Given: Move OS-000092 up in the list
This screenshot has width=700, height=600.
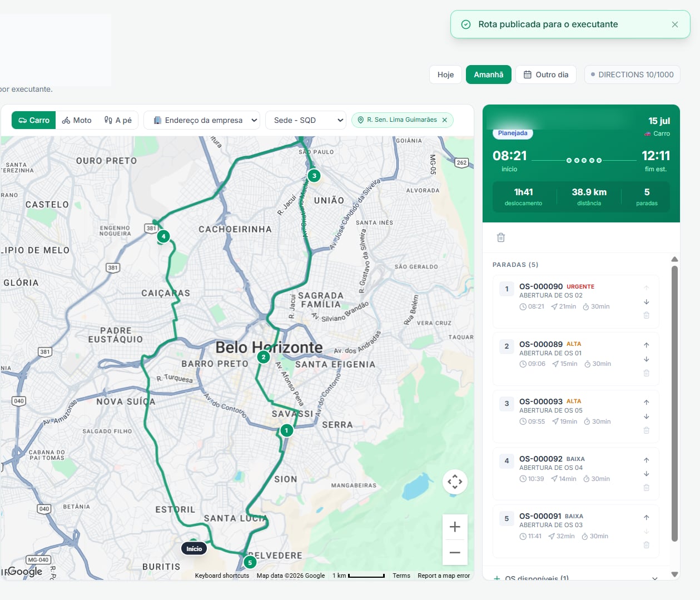Looking at the screenshot, I should tap(647, 460).
